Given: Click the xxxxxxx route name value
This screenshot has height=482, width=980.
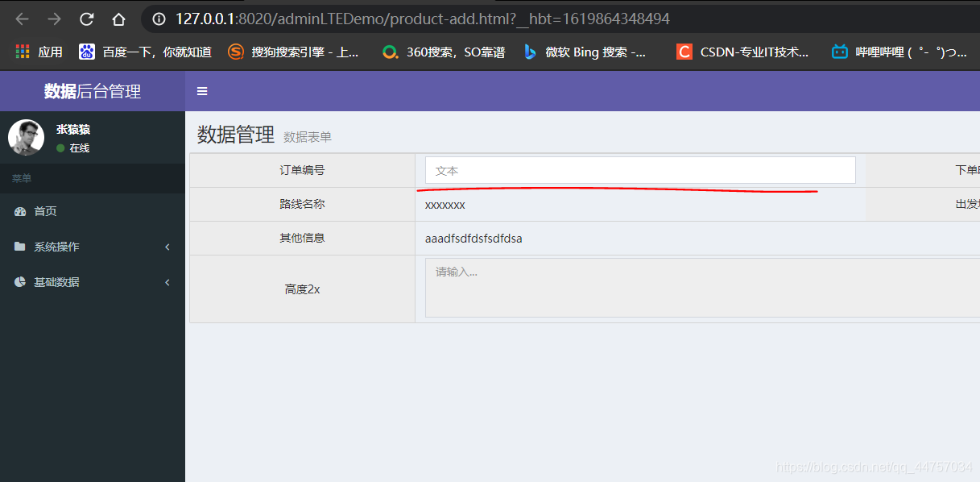Looking at the screenshot, I should tap(445, 205).
